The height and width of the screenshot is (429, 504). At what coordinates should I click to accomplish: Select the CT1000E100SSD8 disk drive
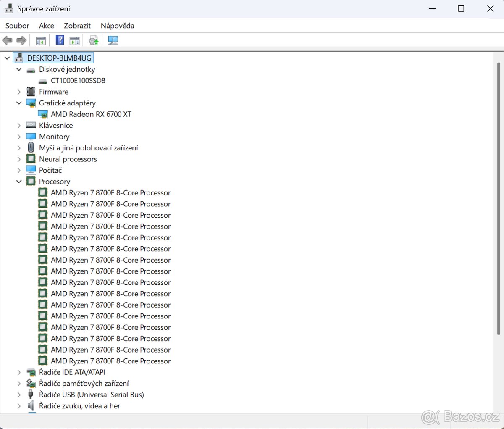point(78,81)
